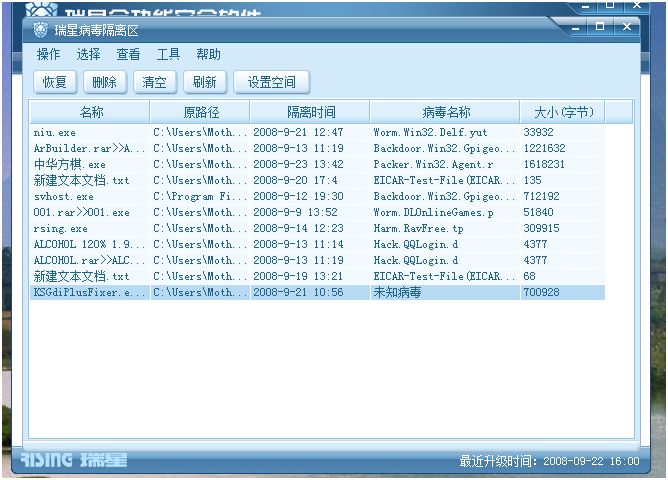Select the 中华方棋.exe row

317,164
